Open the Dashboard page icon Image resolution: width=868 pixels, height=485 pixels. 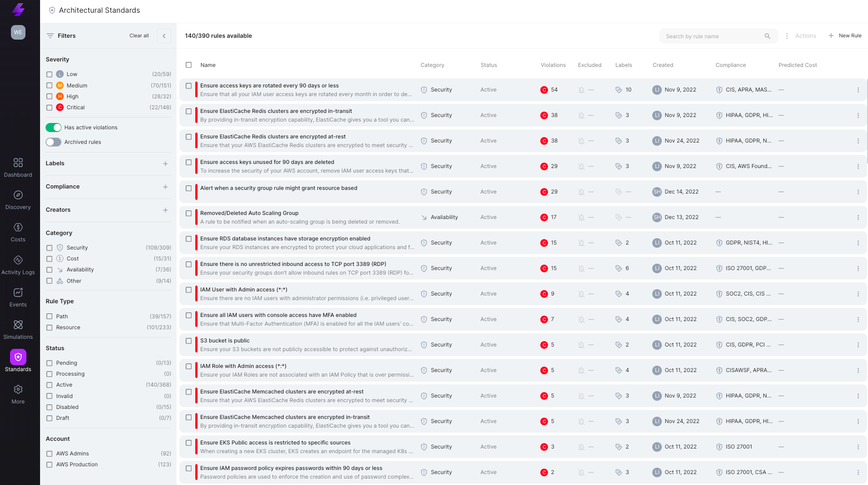(18, 163)
